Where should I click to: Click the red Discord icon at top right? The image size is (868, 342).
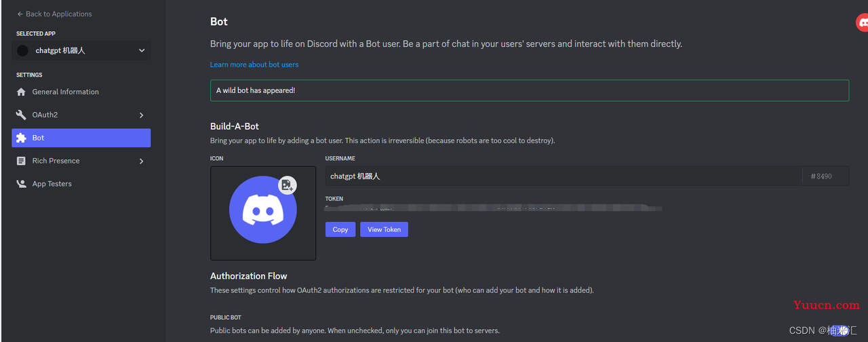pyautogui.click(x=863, y=22)
